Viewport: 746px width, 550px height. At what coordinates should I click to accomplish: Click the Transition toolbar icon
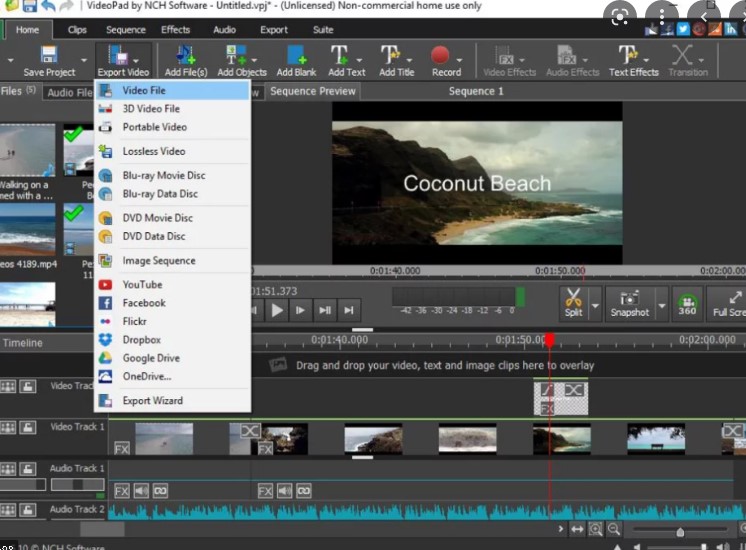point(682,55)
